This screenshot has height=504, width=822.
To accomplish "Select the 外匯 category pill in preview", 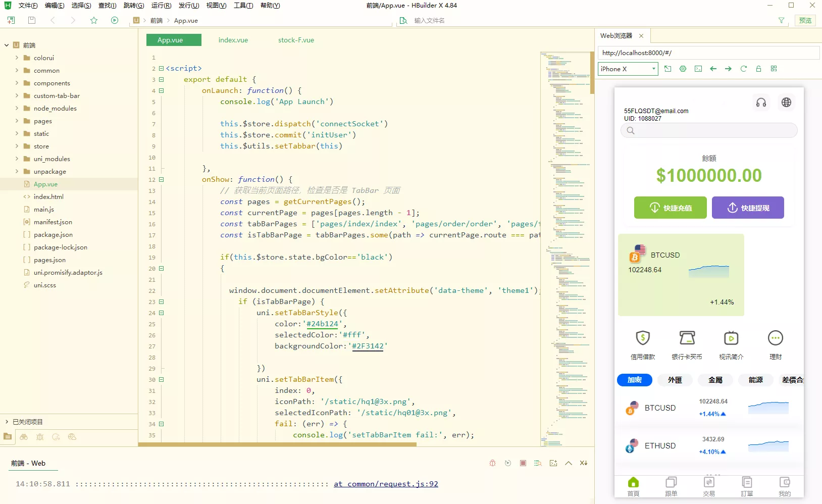I will pos(675,380).
